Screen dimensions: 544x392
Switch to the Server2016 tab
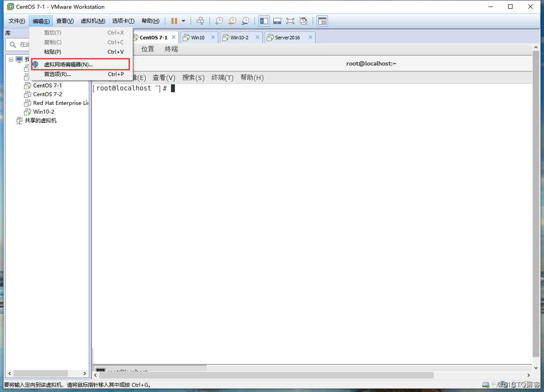coord(287,38)
